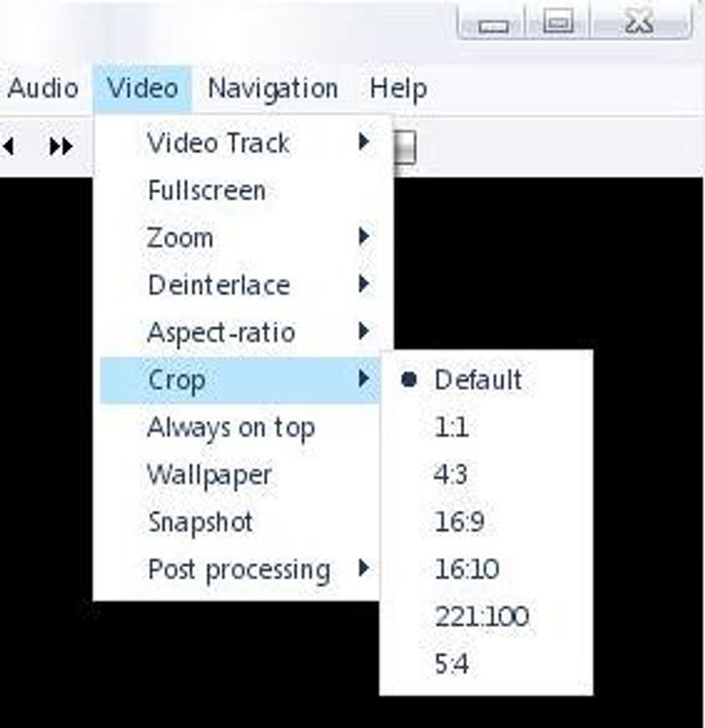This screenshot has width=705, height=728.
Task: Select the Default crop radio option
Action: pos(478,379)
